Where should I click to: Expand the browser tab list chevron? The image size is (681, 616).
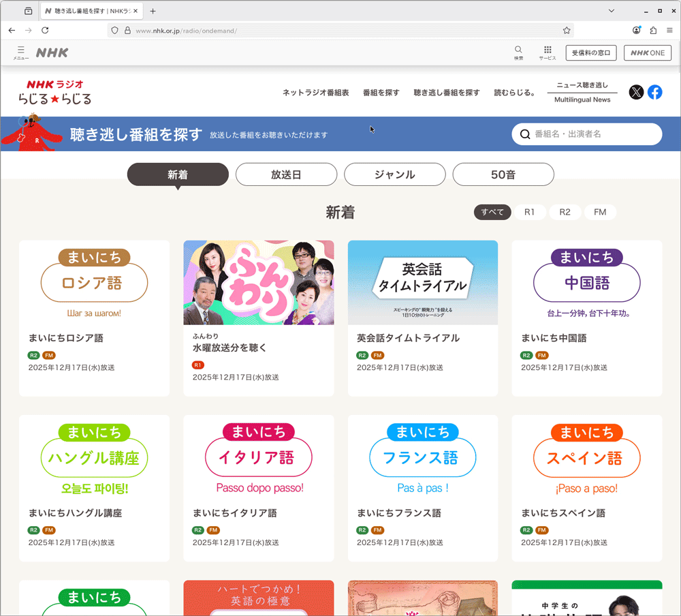611,11
